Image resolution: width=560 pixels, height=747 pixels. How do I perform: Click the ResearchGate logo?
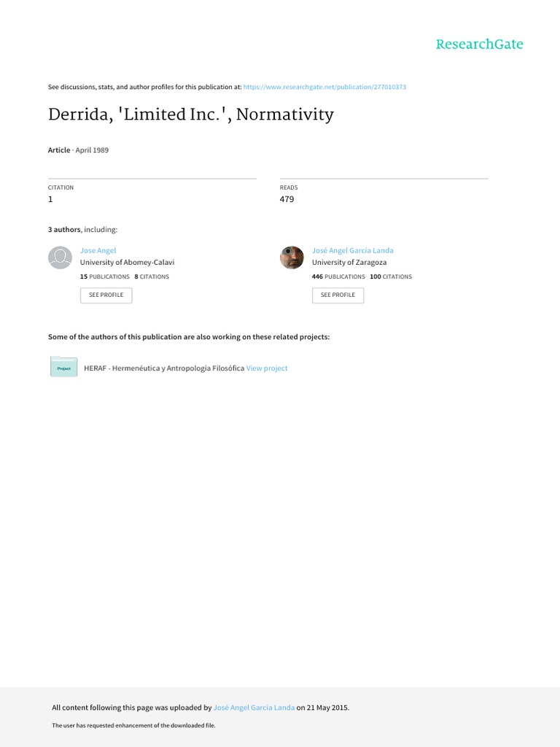coord(479,44)
